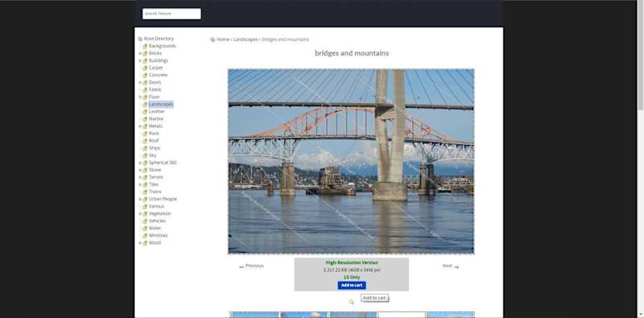Click the Marble folder icon
This screenshot has height=318, width=644.
coord(145,118)
